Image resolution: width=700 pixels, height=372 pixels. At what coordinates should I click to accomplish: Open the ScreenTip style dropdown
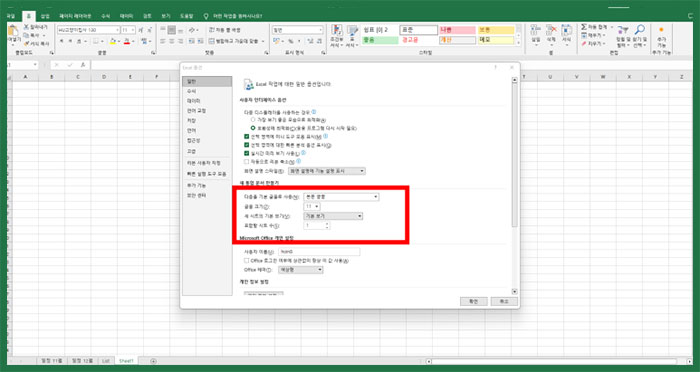coord(327,171)
